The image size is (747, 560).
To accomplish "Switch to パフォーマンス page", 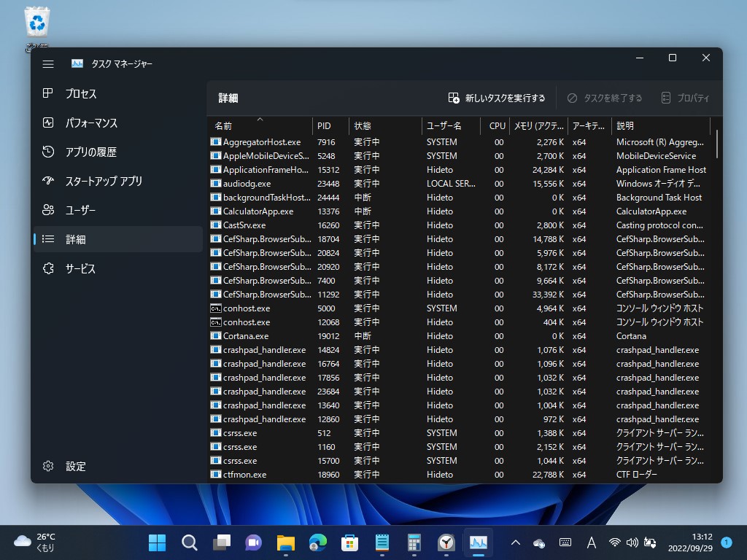I will click(x=117, y=122).
